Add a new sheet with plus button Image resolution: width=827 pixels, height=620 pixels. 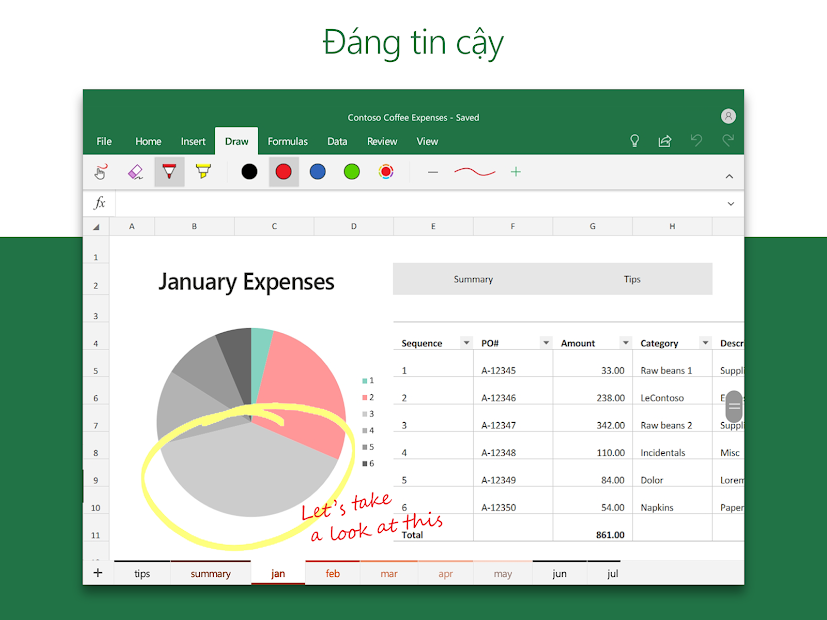pos(97,573)
